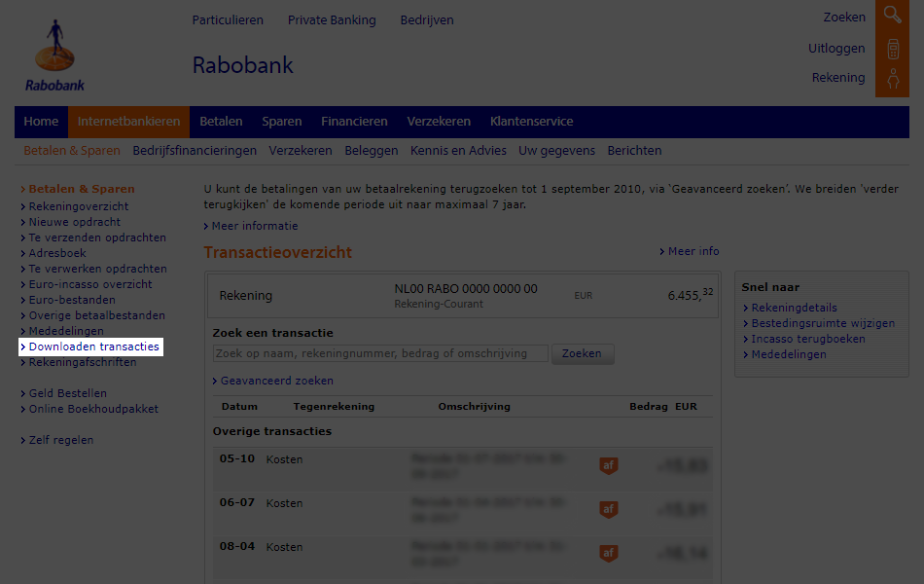Click Betalen & Sparen sidebar heading
This screenshot has height=584, width=924.
[82, 189]
